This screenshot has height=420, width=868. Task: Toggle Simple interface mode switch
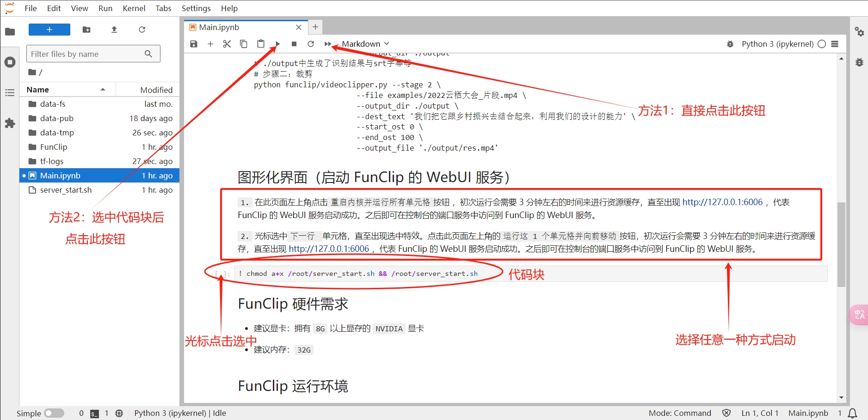[54, 413]
